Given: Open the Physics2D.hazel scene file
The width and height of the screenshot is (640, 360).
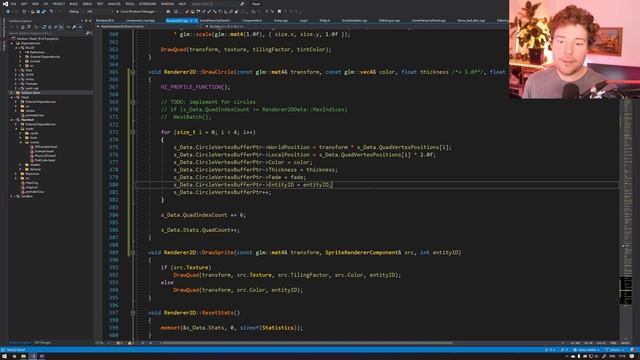Looking at the screenshot, I should (x=45, y=156).
